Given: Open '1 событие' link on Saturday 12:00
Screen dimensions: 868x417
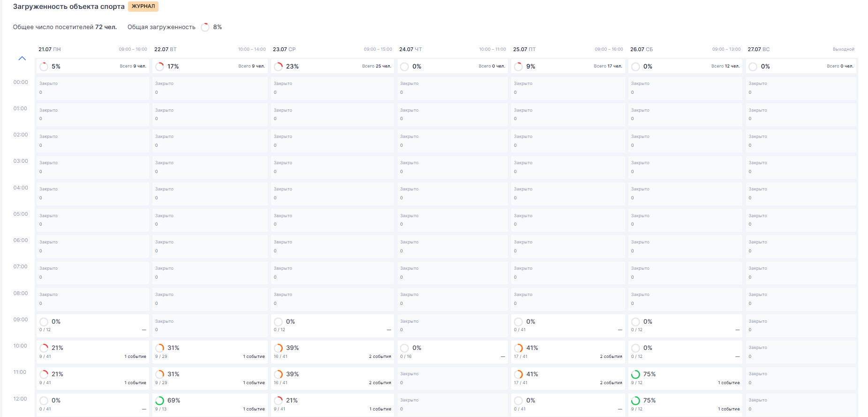Looking at the screenshot, I should 729,409.
